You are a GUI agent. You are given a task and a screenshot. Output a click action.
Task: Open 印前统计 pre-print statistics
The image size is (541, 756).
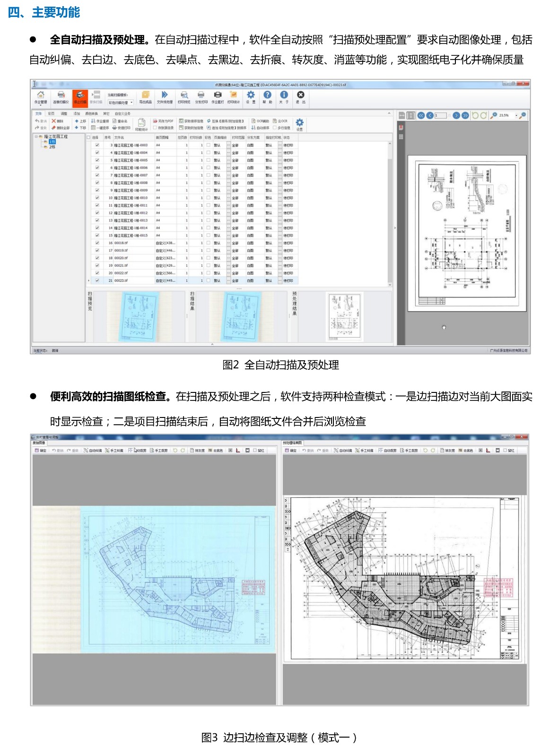(141, 124)
